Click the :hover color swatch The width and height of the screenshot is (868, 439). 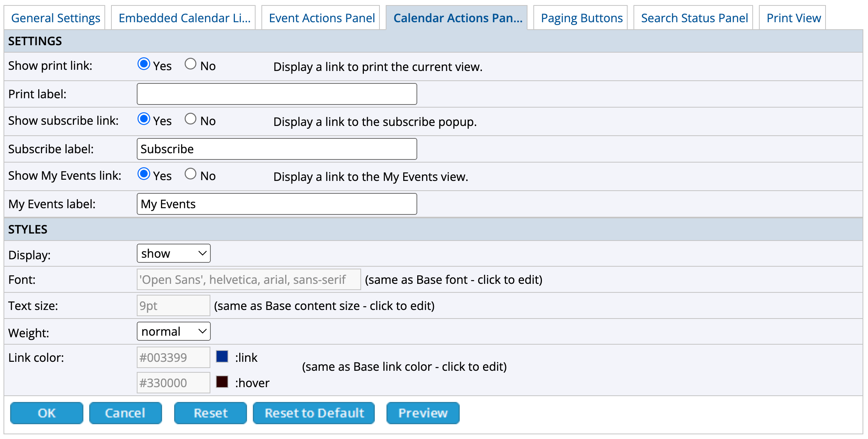tap(222, 382)
